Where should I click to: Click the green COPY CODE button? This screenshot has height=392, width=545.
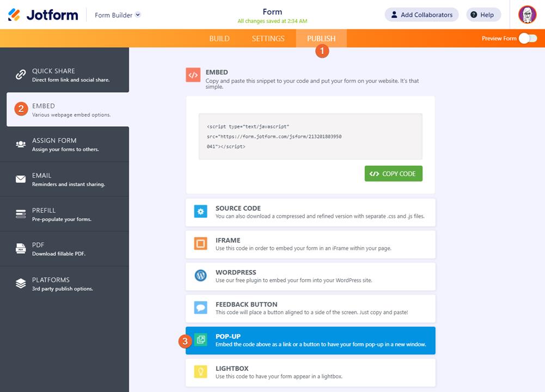pyautogui.click(x=394, y=174)
